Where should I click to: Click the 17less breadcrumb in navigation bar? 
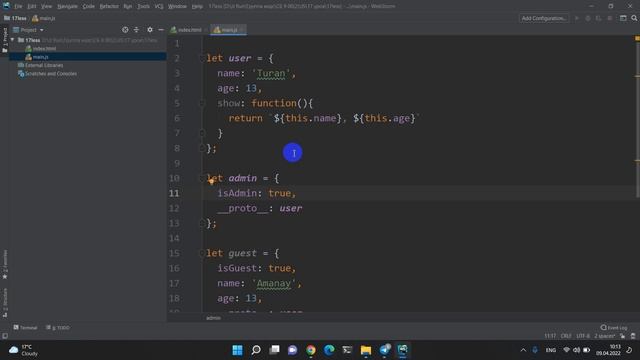tap(16, 18)
